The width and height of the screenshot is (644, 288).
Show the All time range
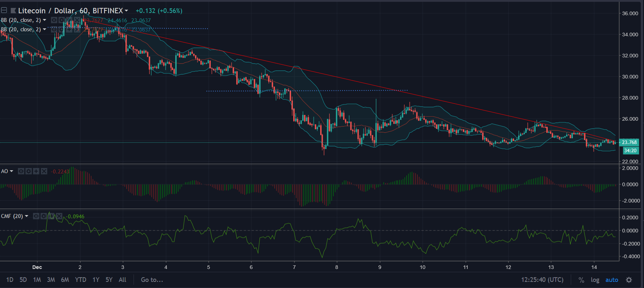point(122,280)
